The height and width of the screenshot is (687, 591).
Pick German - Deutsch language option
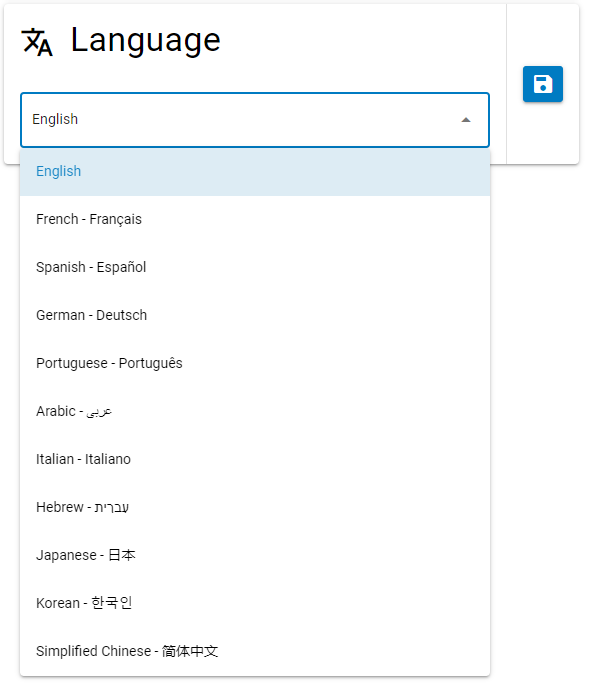(255, 315)
